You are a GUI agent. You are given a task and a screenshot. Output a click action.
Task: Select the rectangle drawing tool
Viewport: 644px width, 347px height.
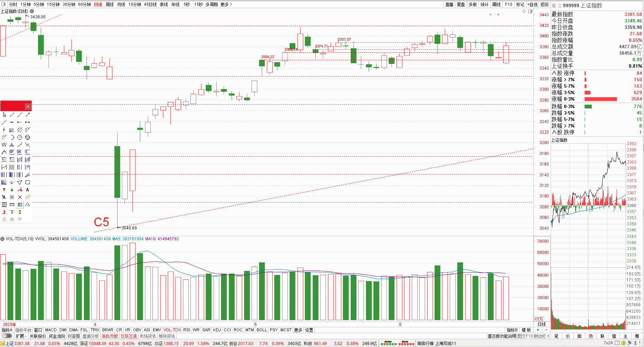[x=27, y=182]
